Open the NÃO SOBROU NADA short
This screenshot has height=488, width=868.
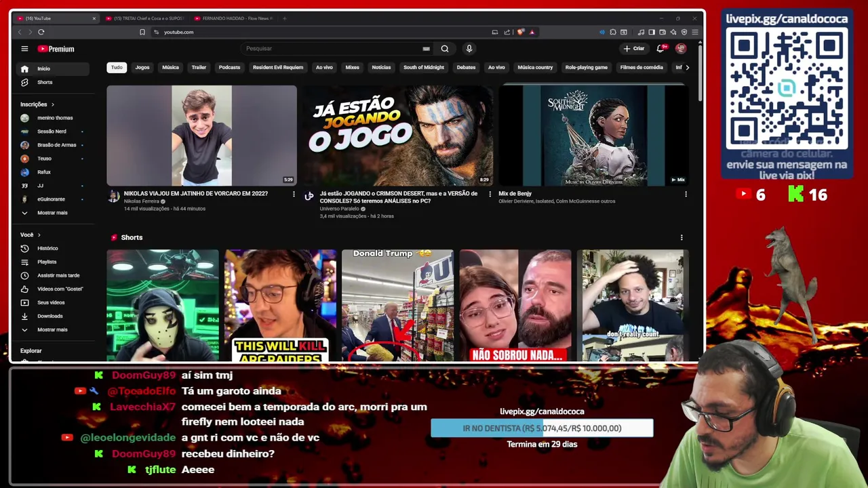click(515, 305)
